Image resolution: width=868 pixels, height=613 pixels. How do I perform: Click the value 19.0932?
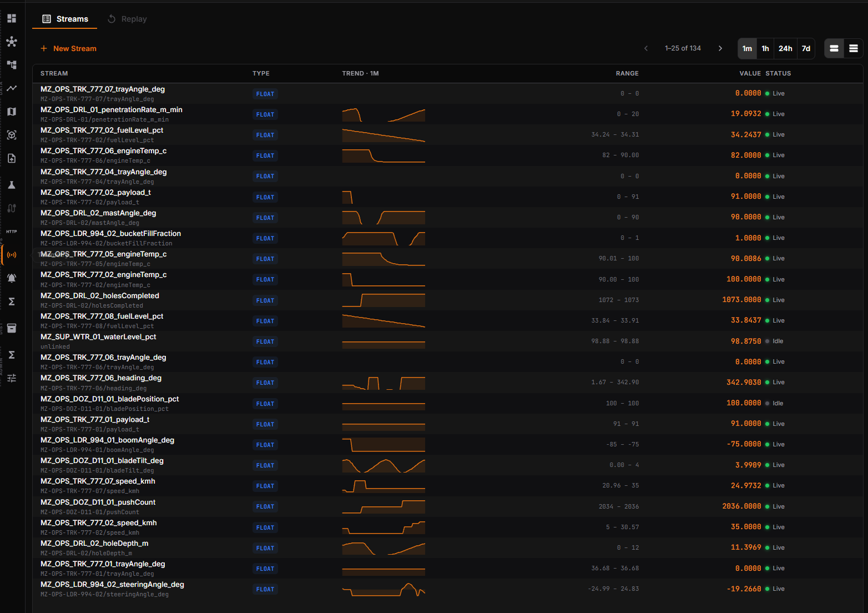point(746,113)
